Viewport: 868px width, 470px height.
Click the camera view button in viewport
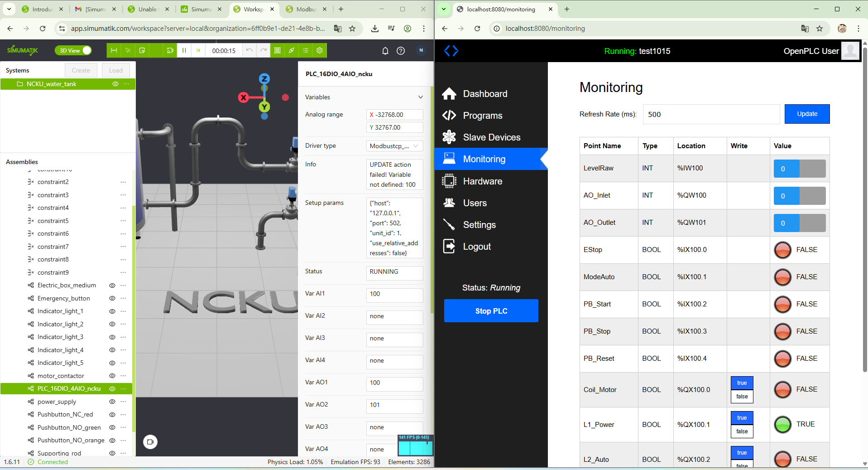click(150, 441)
